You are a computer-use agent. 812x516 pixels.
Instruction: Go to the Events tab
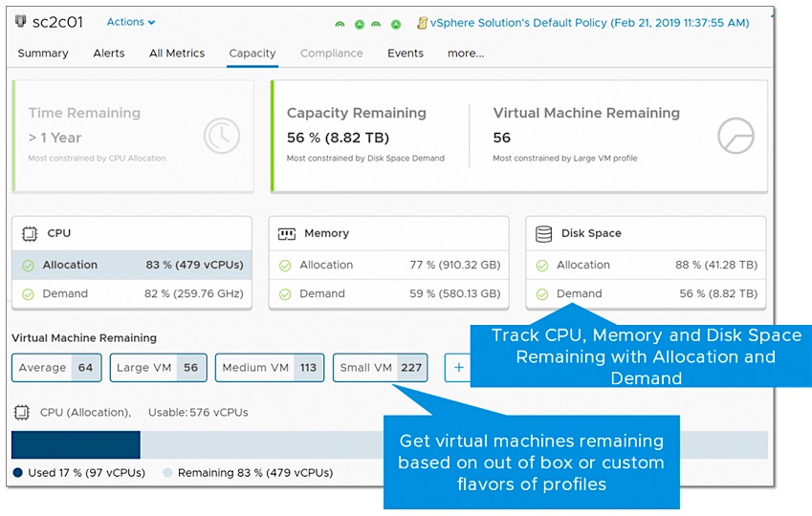pyautogui.click(x=406, y=54)
